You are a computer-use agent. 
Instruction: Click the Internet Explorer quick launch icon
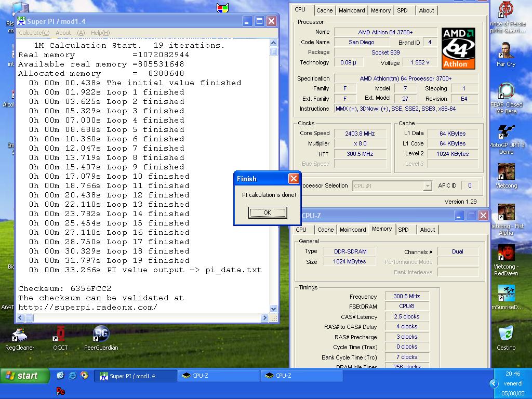[x=72, y=376]
